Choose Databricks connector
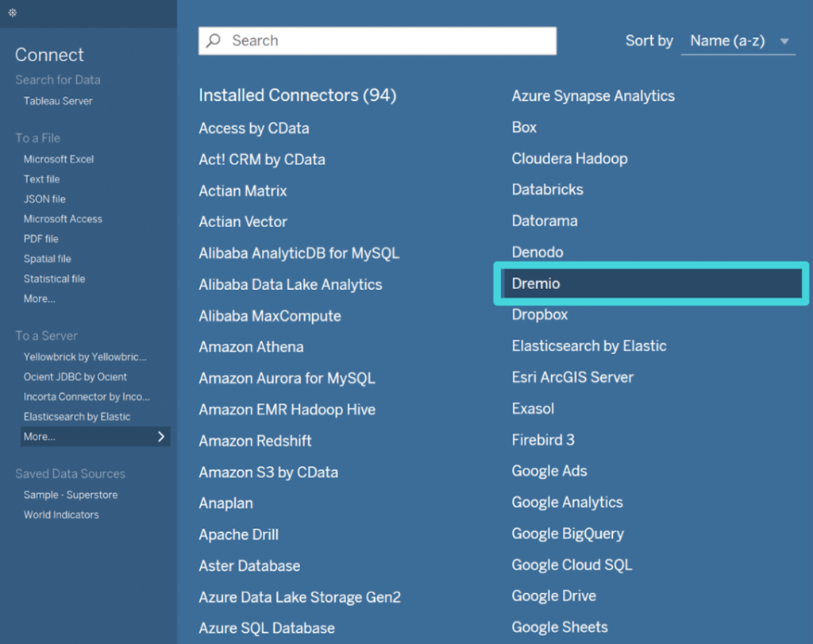Image resolution: width=813 pixels, height=644 pixels. pos(548,190)
